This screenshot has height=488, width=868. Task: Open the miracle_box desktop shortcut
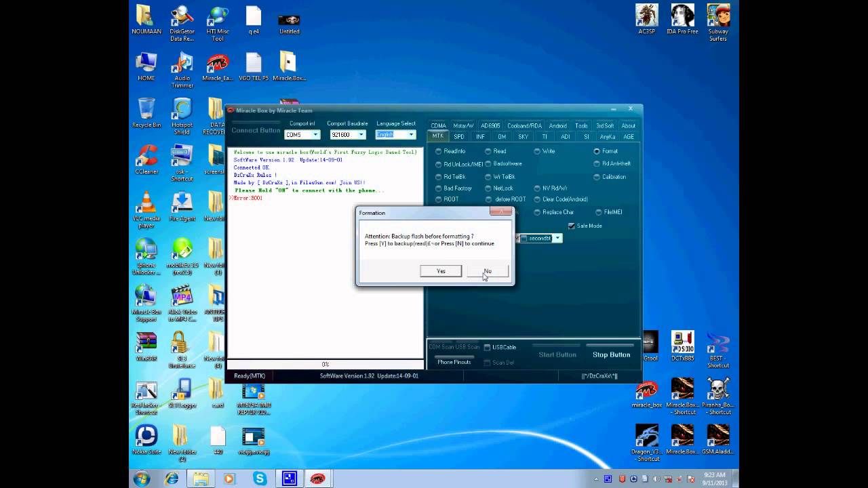click(x=647, y=393)
